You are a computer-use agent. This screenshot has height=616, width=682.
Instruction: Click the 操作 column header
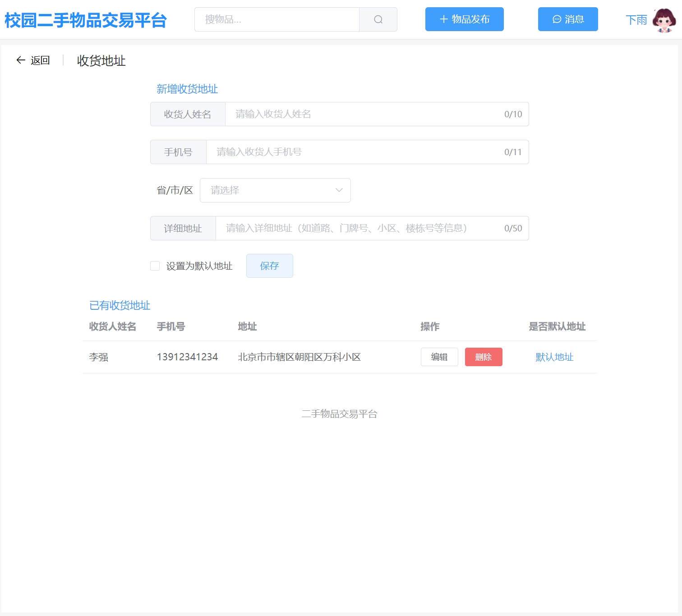pos(430,326)
